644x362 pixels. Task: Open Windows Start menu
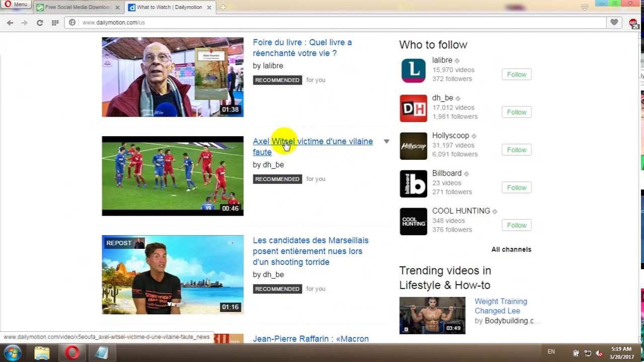(x=12, y=352)
